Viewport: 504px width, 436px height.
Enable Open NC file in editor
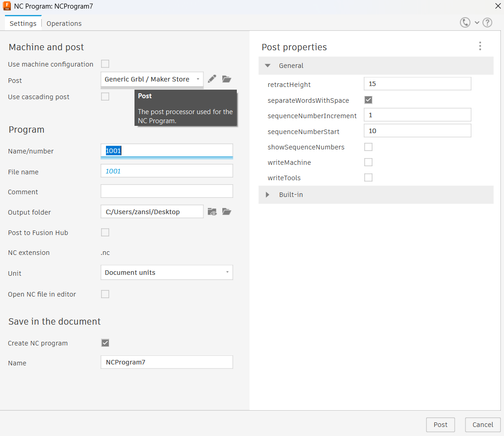pos(105,294)
